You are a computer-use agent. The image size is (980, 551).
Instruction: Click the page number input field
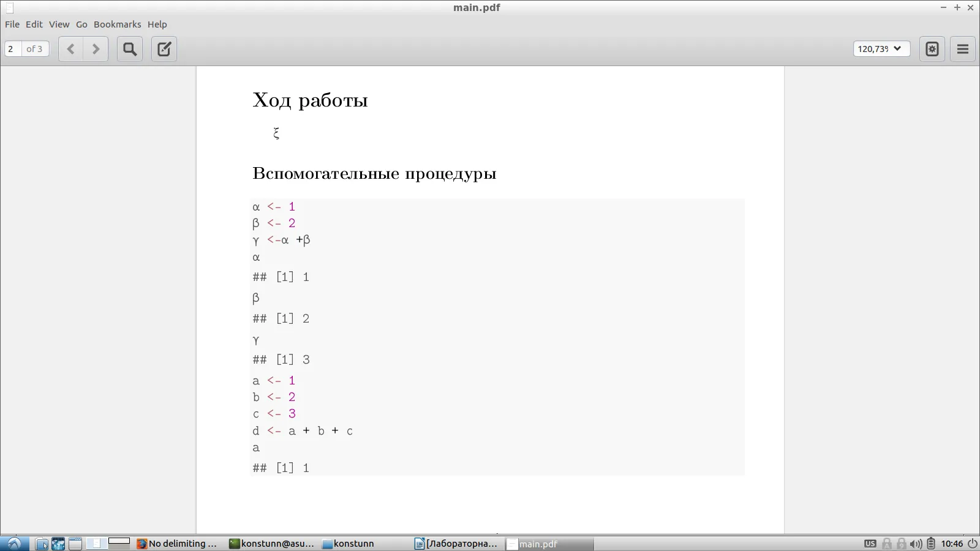tap(13, 49)
